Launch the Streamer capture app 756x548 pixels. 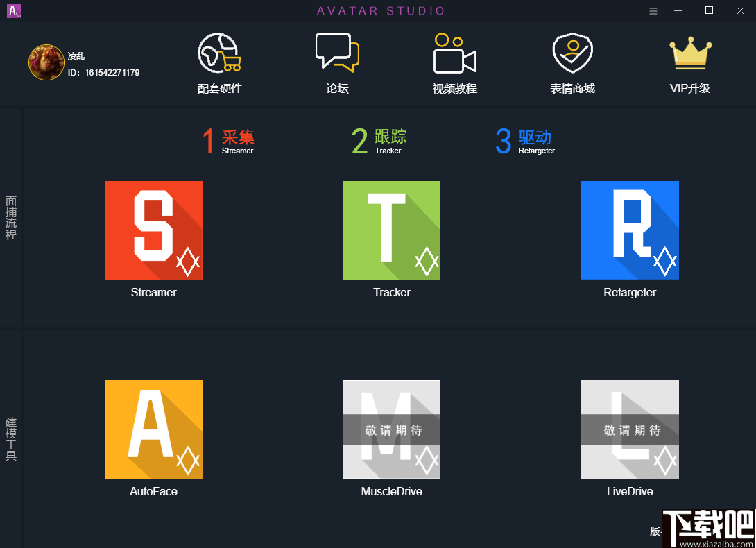click(x=153, y=230)
